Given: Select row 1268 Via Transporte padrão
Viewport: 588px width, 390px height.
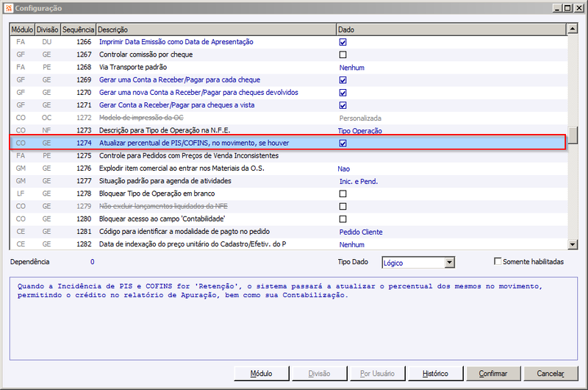Looking at the screenshot, I should tap(288, 67).
